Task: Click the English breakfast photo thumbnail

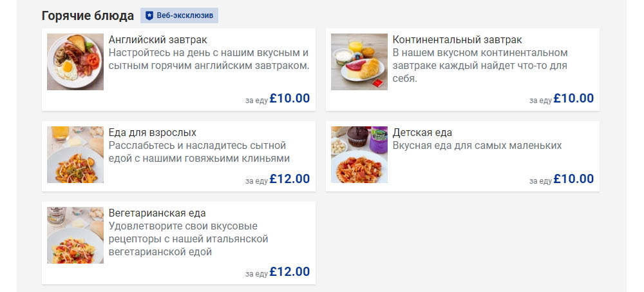Action: (x=75, y=62)
